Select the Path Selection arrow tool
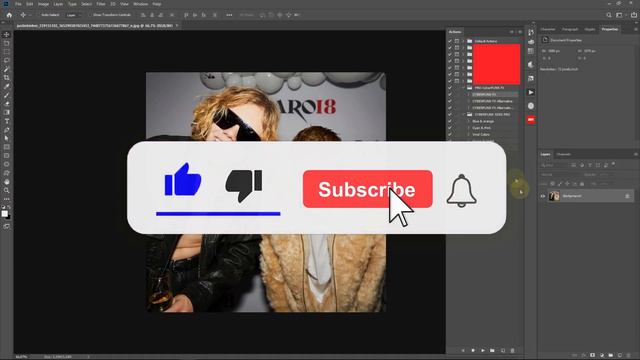Image resolution: width=640 pixels, height=360 pixels. [7, 138]
